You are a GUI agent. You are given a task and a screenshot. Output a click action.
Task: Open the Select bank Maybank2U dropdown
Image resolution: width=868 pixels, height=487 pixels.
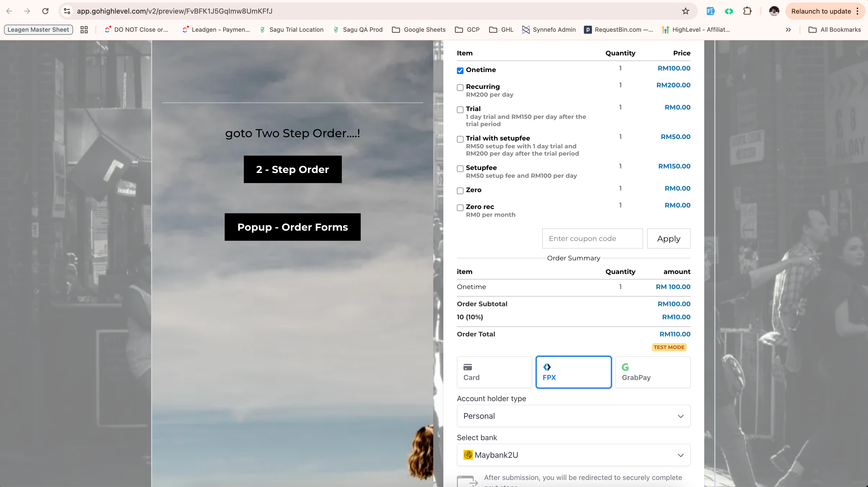click(574, 455)
